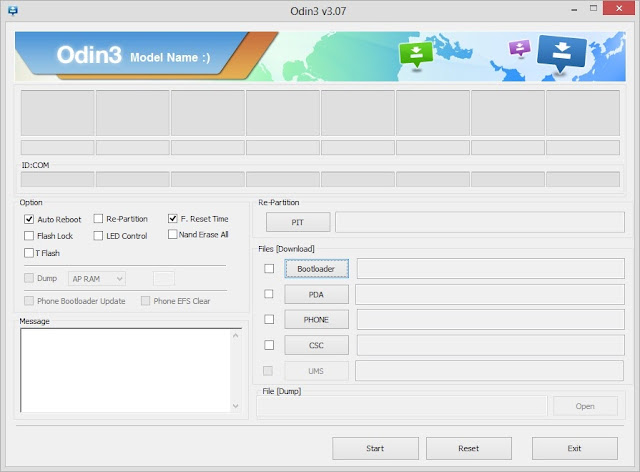
Task: Enable the Flash Lock option
Action: [x=29, y=236]
